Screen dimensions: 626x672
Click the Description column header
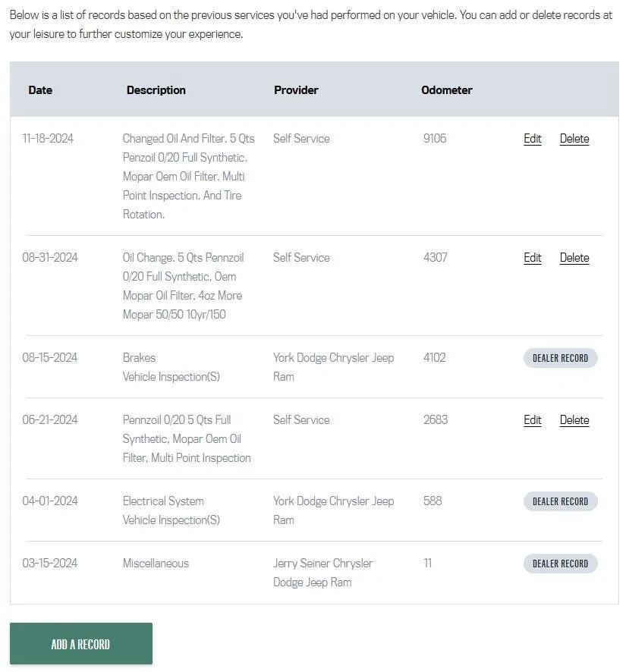156,90
